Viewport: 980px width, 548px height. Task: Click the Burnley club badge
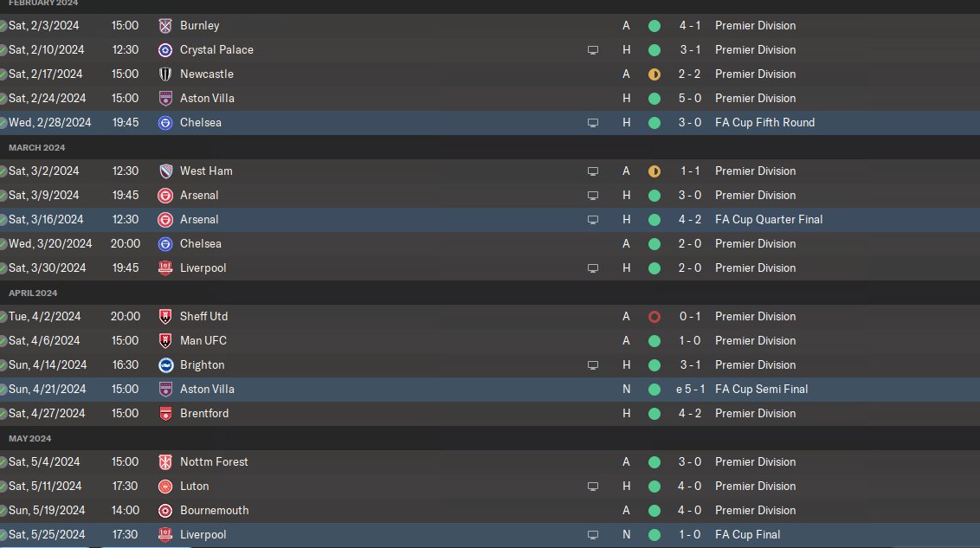point(165,26)
